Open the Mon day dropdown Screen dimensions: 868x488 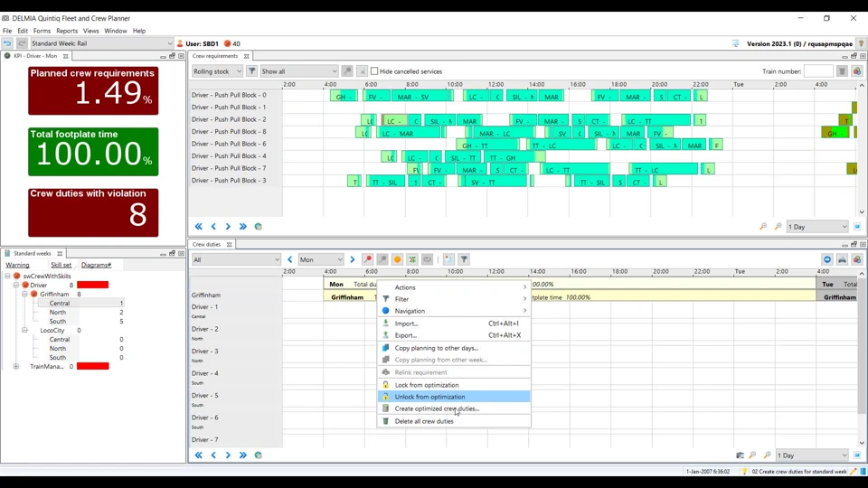pyautogui.click(x=321, y=259)
